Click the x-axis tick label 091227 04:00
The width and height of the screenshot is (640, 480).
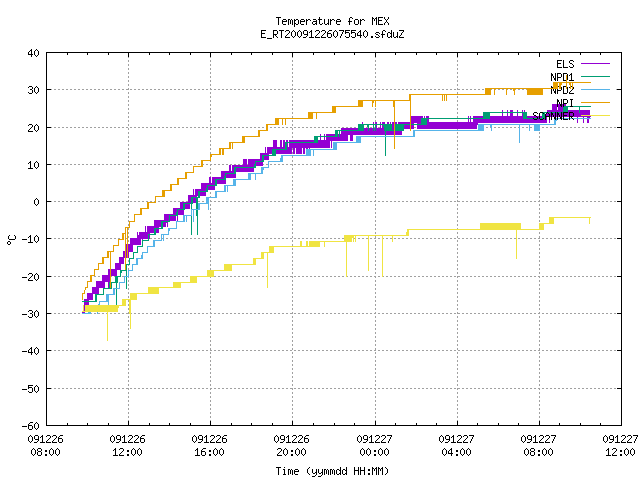[456, 446]
